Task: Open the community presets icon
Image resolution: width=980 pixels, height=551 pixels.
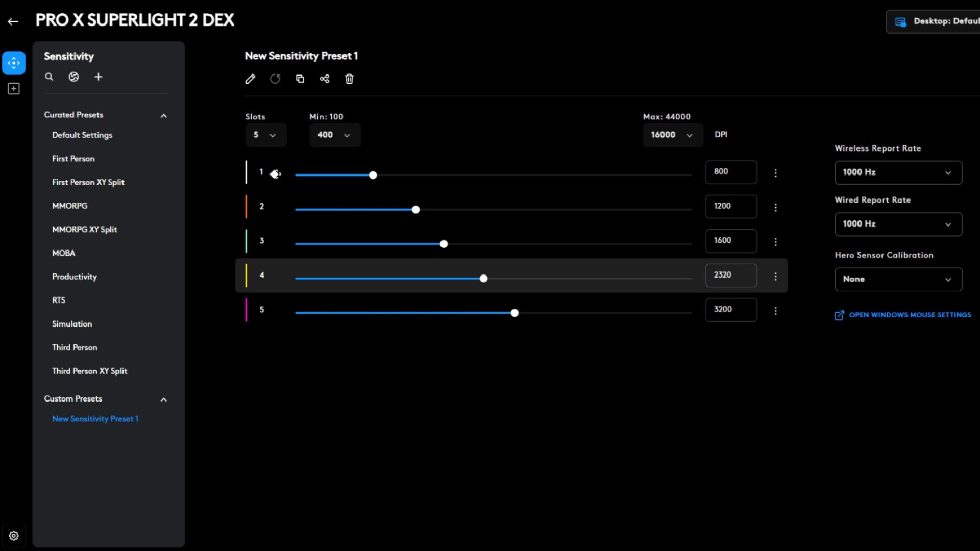Action: (x=74, y=77)
